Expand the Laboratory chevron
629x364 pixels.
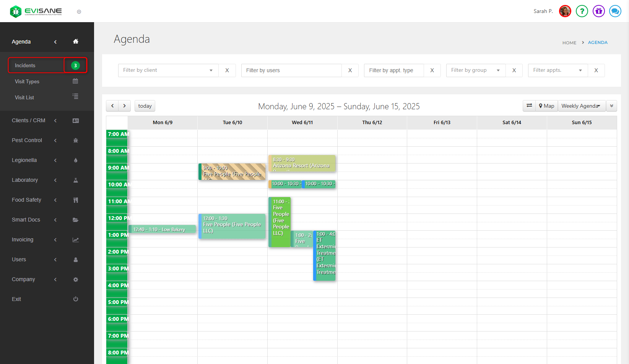pyautogui.click(x=55, y=180)
